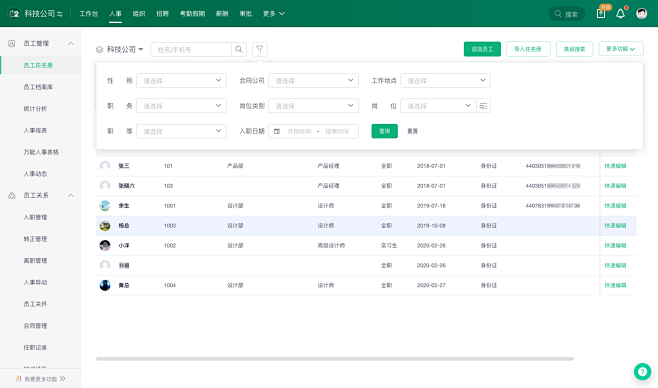Open 员工花名册 in the sidebar
This screenshot has height=388, width=658.
point(41,65)
